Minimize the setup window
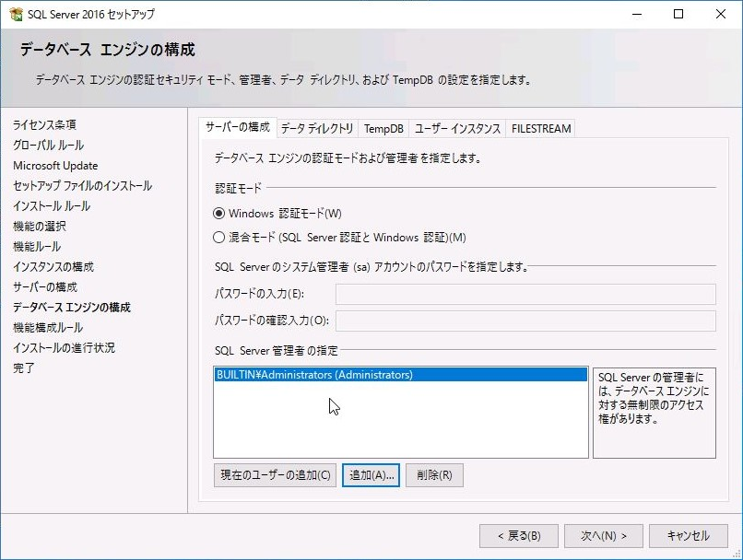Screen dimensions: 743x560 [637, 14]
